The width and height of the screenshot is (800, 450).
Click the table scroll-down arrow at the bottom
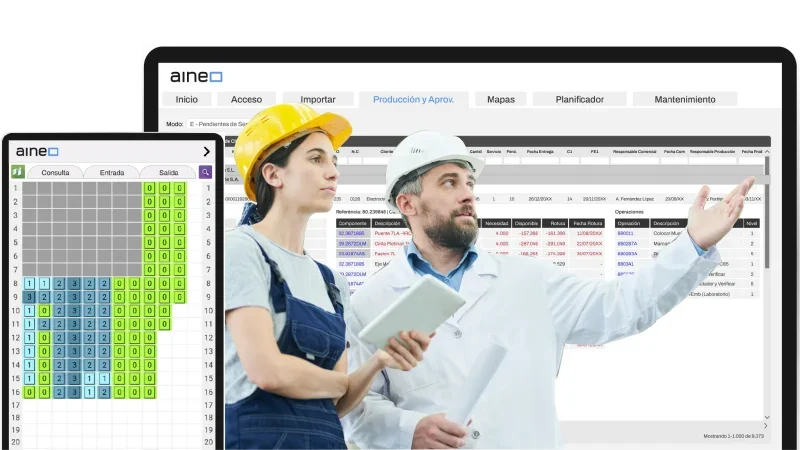(767, 417)
